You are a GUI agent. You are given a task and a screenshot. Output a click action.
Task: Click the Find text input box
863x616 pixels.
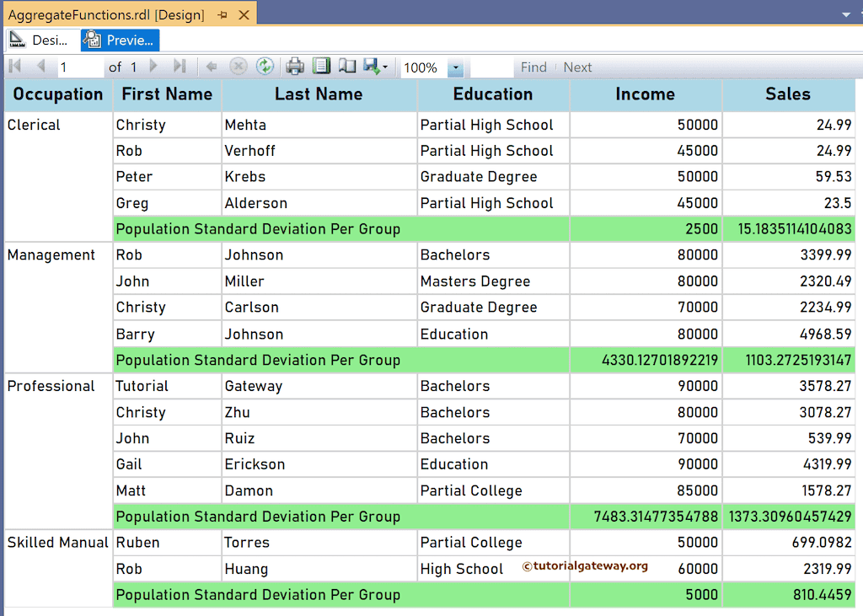490,67
